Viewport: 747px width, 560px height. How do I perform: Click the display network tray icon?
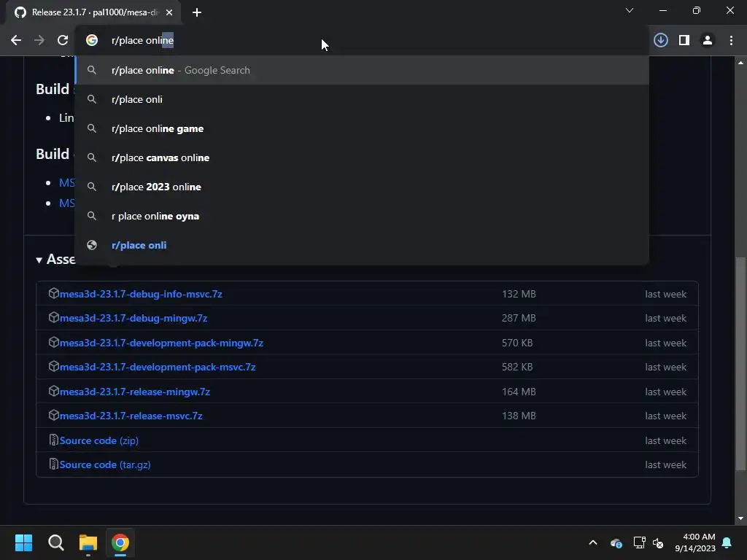click(639, 542)
